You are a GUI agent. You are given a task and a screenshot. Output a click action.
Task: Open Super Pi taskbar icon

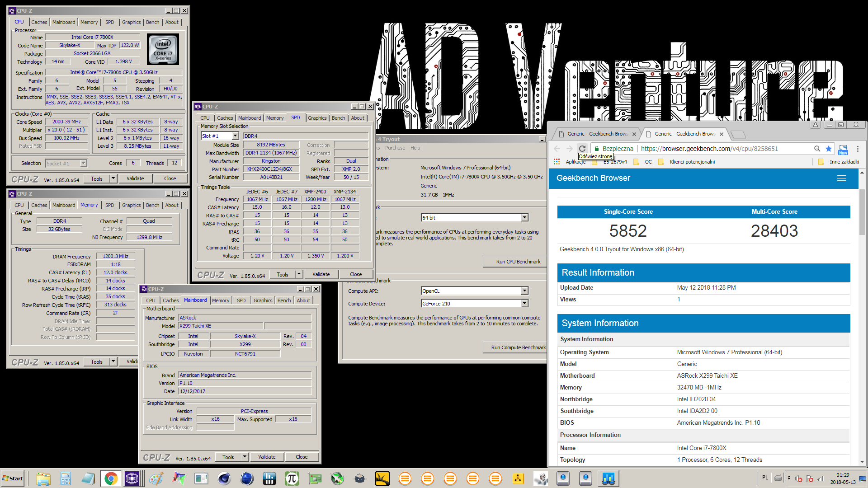pyautogui.click(x=292, y=478)
